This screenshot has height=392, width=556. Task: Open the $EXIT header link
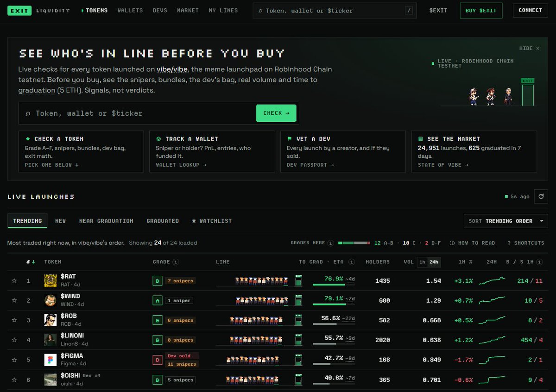[x=438, y=10]
